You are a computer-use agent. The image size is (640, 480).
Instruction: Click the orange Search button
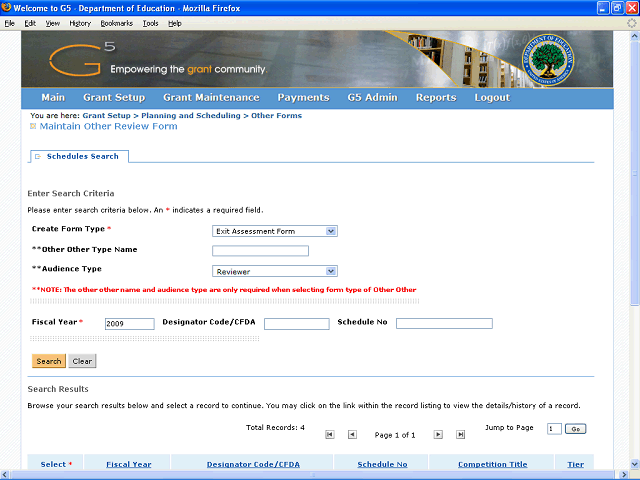49,361
